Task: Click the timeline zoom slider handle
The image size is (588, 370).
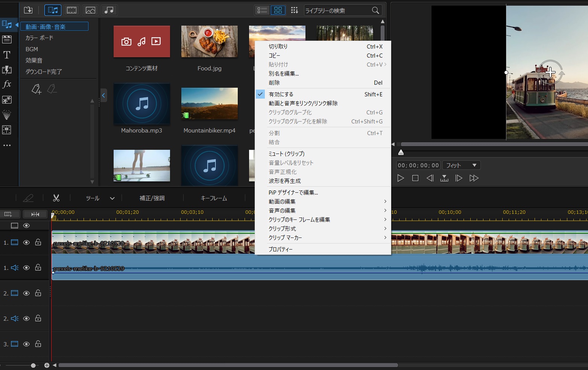Action: click(33, 365)
